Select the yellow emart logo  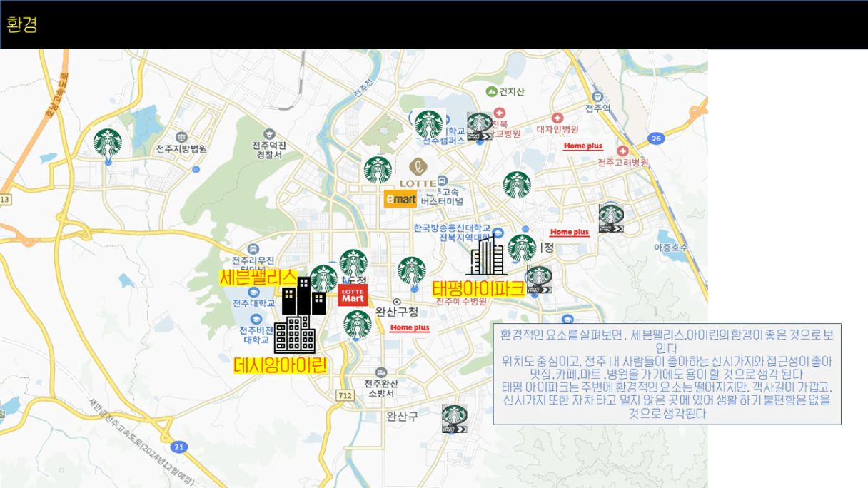[x=400, y=200]
